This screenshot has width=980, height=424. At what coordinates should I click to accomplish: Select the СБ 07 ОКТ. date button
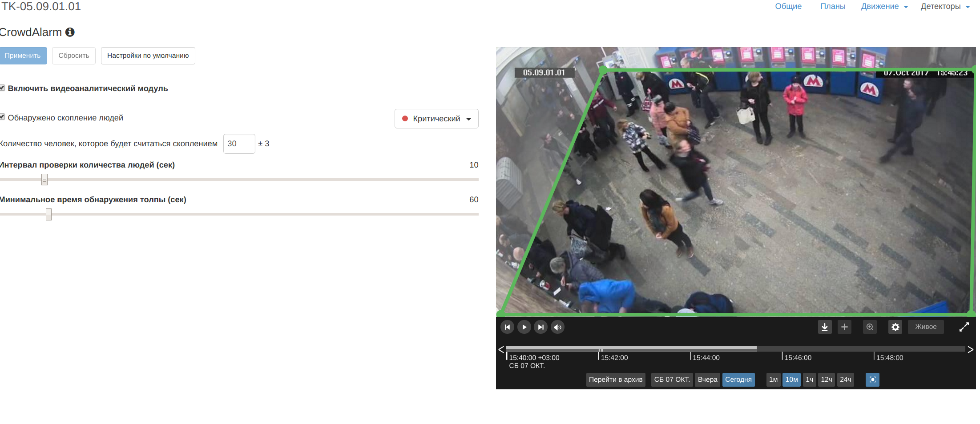pos(672,380)
